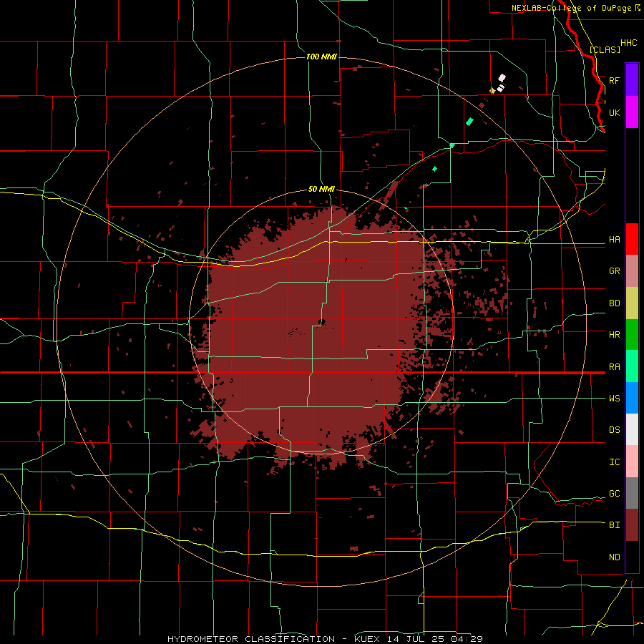This screenshot has width=644, height=644.
Task: Click the HYDROMETEOR CLASSIFICATION footer title
Action: (x=251, y=639)
